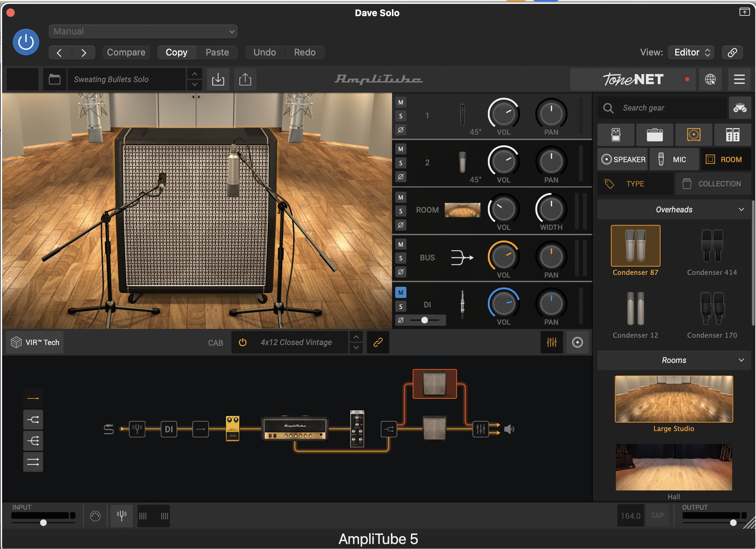This screenshot has width=756, height=549.
Task: Go to previous preset with left arrow
Action: pyautogui.click(x=60, y=53)
